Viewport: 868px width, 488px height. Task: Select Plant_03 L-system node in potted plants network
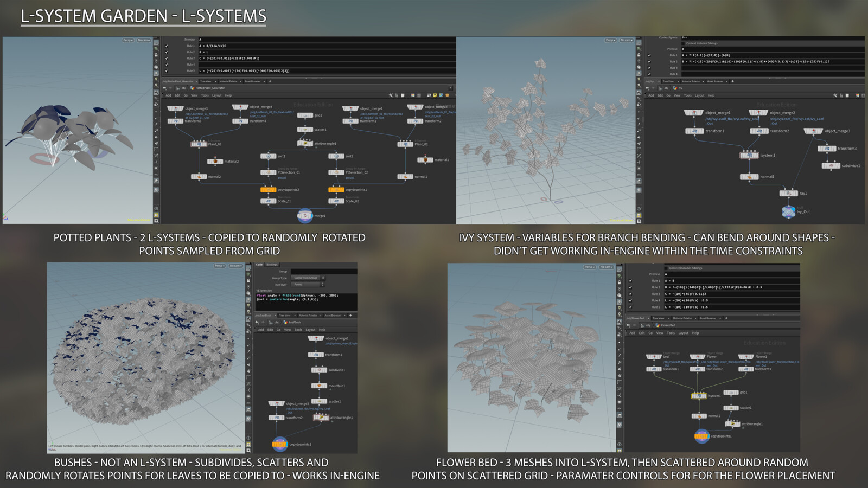[x=199, y=144]
